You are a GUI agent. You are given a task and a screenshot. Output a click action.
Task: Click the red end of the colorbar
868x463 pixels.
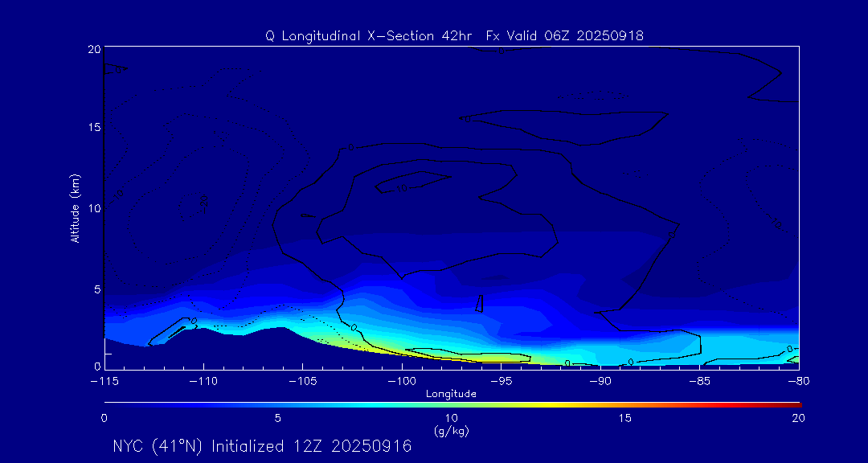pyautogui.click(x=794, y=404)
